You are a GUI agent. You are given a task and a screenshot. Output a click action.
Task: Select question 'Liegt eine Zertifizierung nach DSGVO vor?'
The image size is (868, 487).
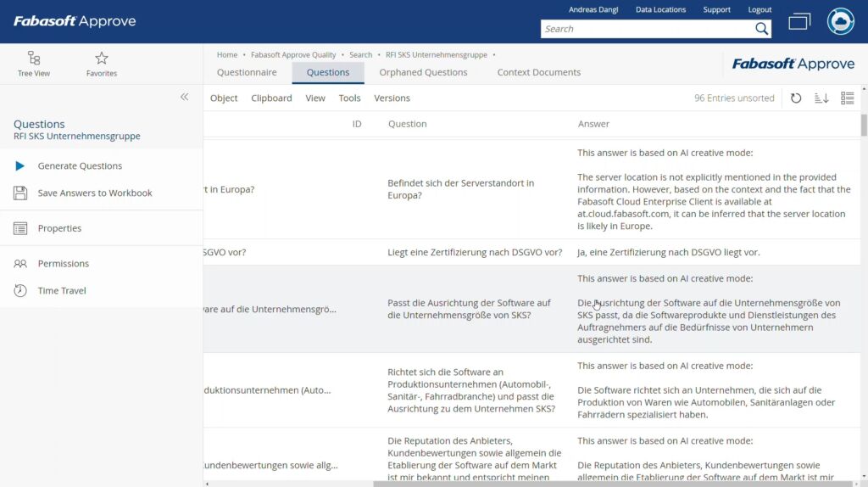[475, 252]
